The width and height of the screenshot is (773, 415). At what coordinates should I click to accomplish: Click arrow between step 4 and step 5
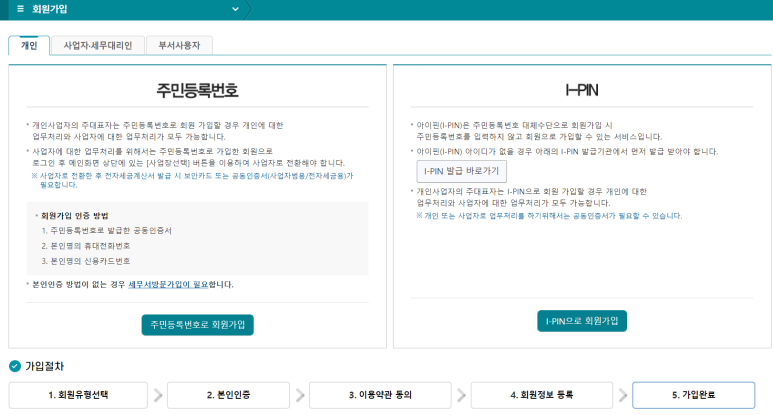tap(623, 395)
